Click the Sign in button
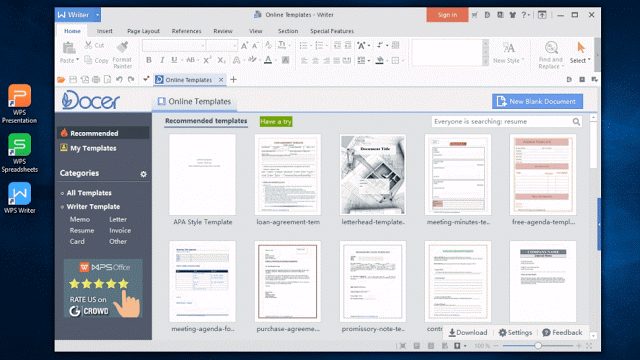Screen dimensions: 640x360 (x=447, y=15)
